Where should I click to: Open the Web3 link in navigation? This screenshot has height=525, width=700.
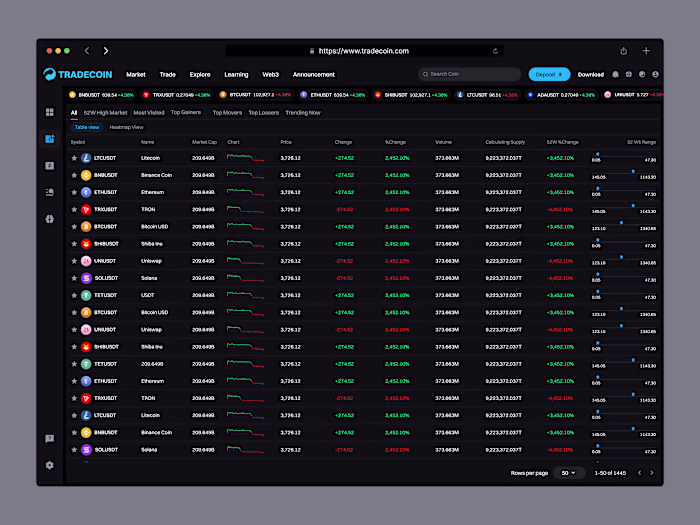[271, 75]
